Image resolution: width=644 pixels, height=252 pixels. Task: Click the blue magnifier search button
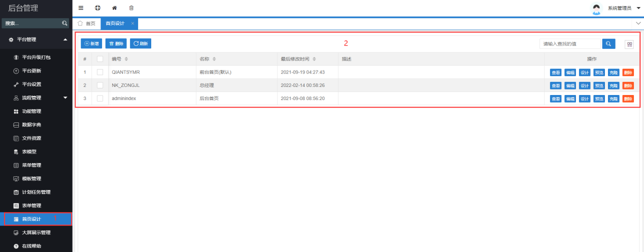[x=608, y=44]
